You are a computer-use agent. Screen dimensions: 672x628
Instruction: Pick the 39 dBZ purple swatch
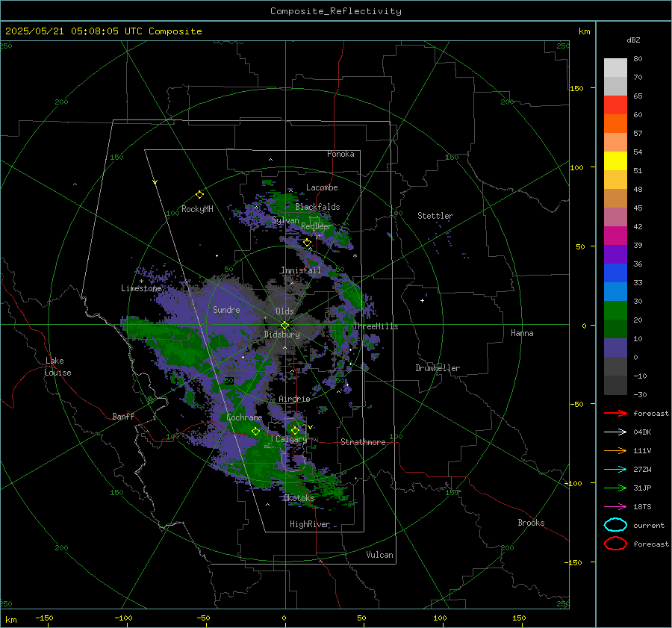(615, 254)
